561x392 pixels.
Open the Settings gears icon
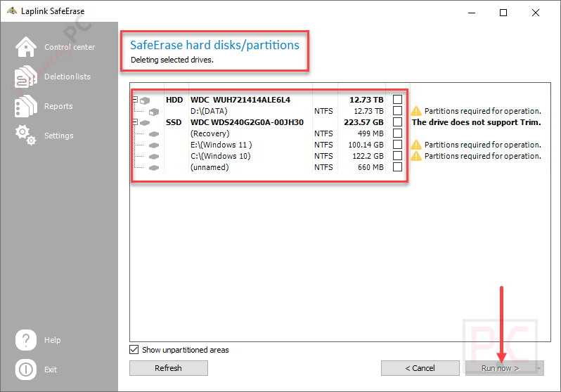pyautogui.click(x=26, y=135)
